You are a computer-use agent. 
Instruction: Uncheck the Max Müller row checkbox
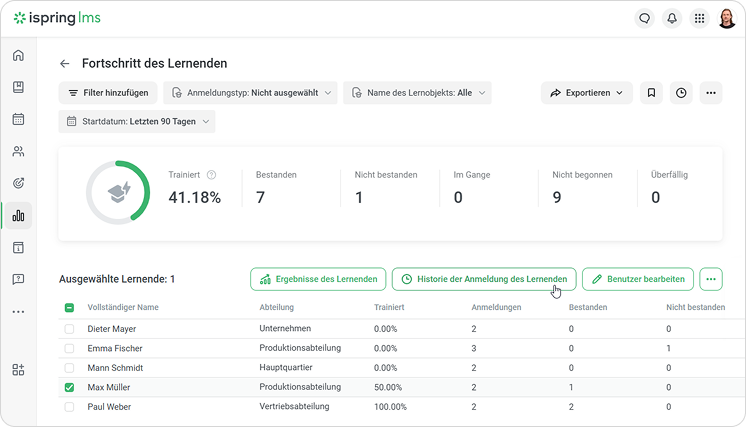tap(69, 387)
